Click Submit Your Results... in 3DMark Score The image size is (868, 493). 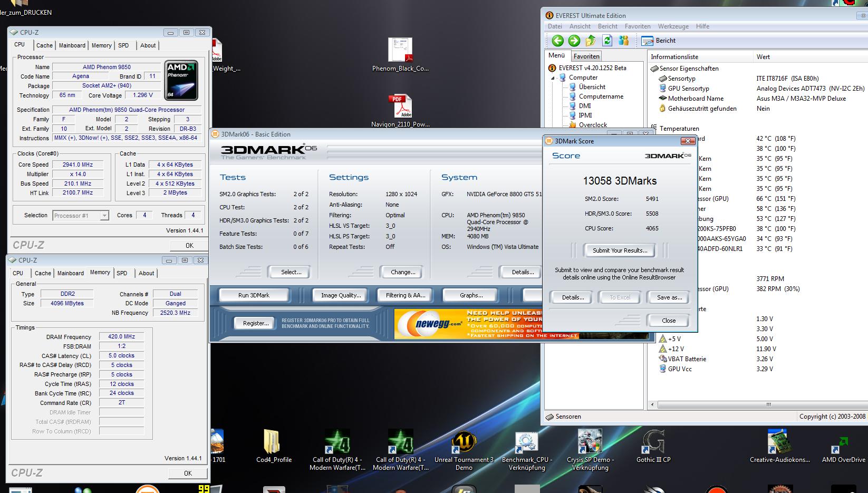point(620,250)
